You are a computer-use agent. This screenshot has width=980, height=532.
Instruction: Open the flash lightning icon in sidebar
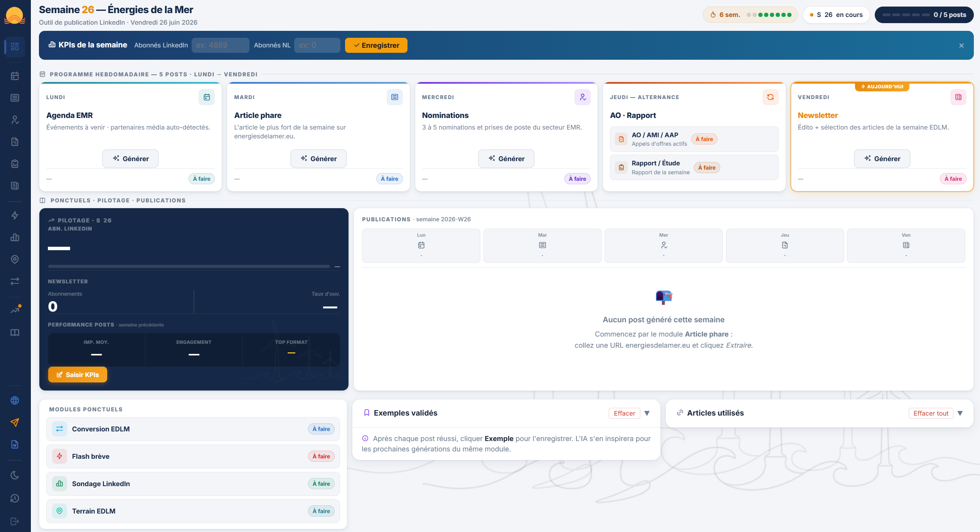tap(15, 215)
